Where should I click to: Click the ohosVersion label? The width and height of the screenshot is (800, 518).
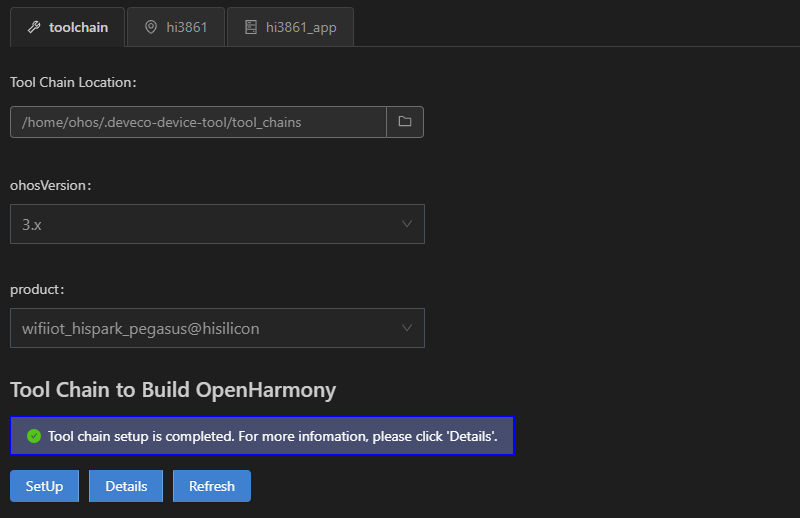pos(51,185)
